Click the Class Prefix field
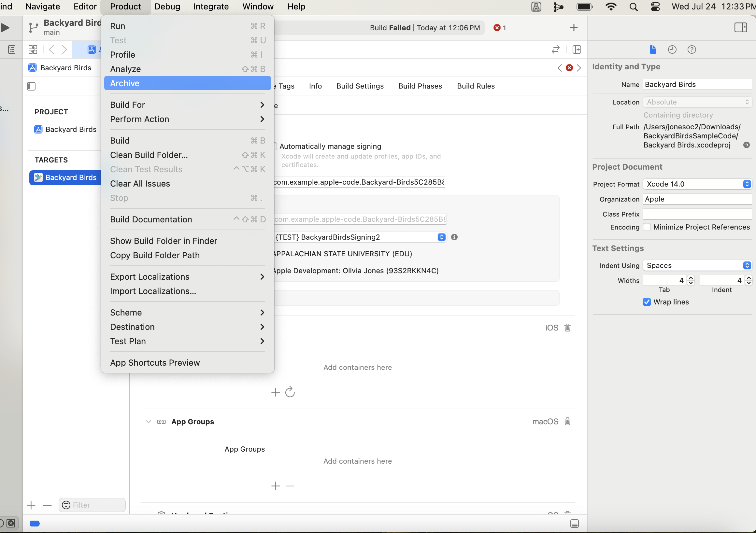This screenshot has height=533, width=756. pos(697,214)
